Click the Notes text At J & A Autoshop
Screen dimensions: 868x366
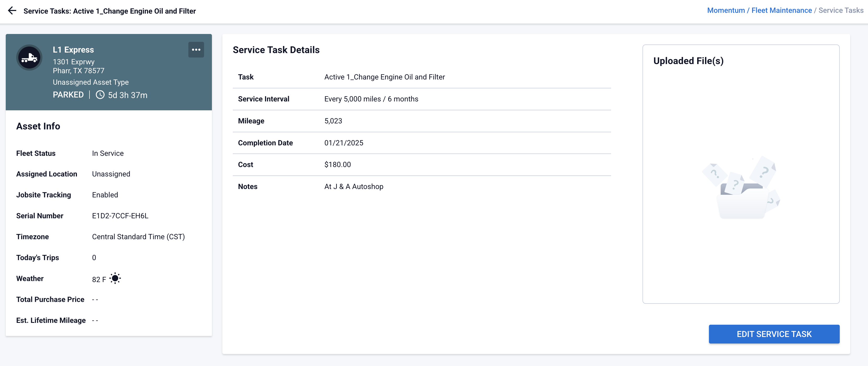(x=353, y=187)
